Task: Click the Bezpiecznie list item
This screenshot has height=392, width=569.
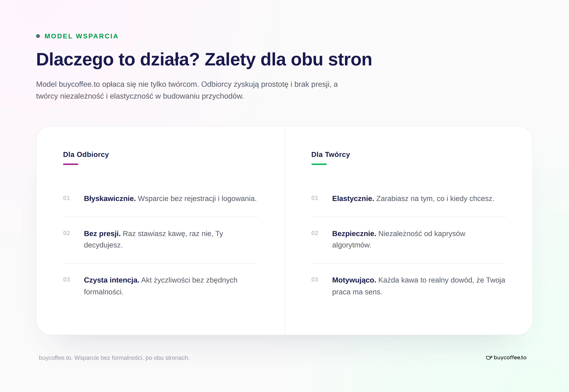Action: click(408, 239)
